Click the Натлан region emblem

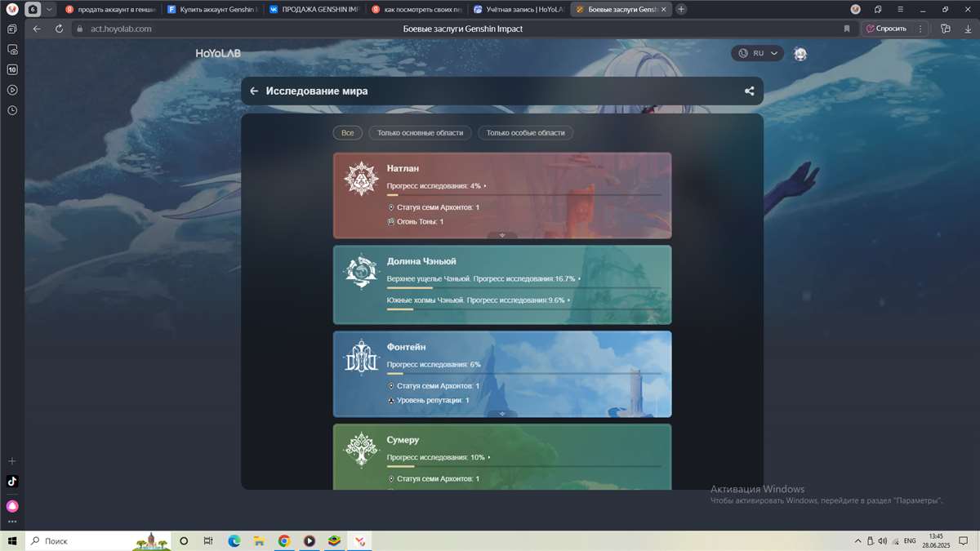(360, 179)
